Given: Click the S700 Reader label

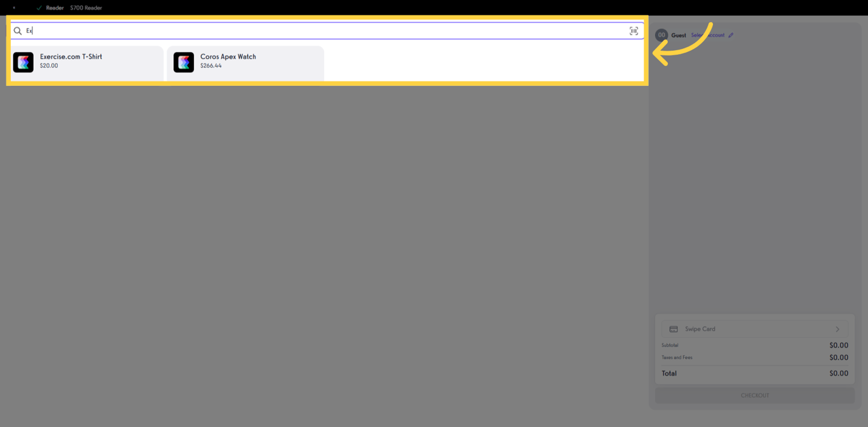Looking at the screenshot, I should pyautogui.click(x=86, y=8).
